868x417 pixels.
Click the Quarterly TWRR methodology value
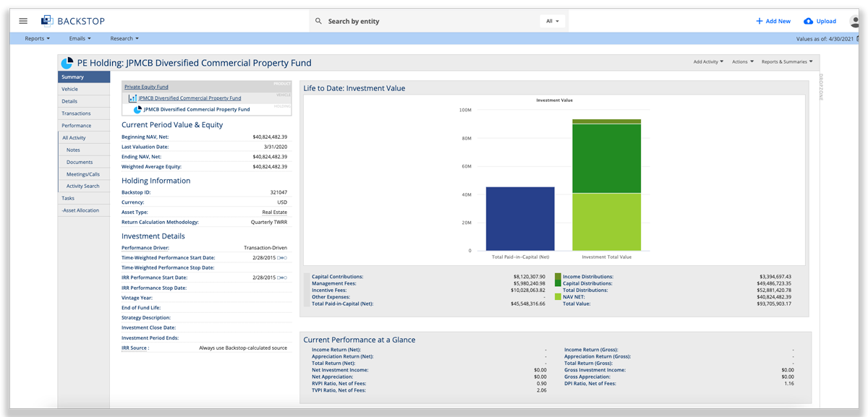pyautogui.click(x=268, y=222)
